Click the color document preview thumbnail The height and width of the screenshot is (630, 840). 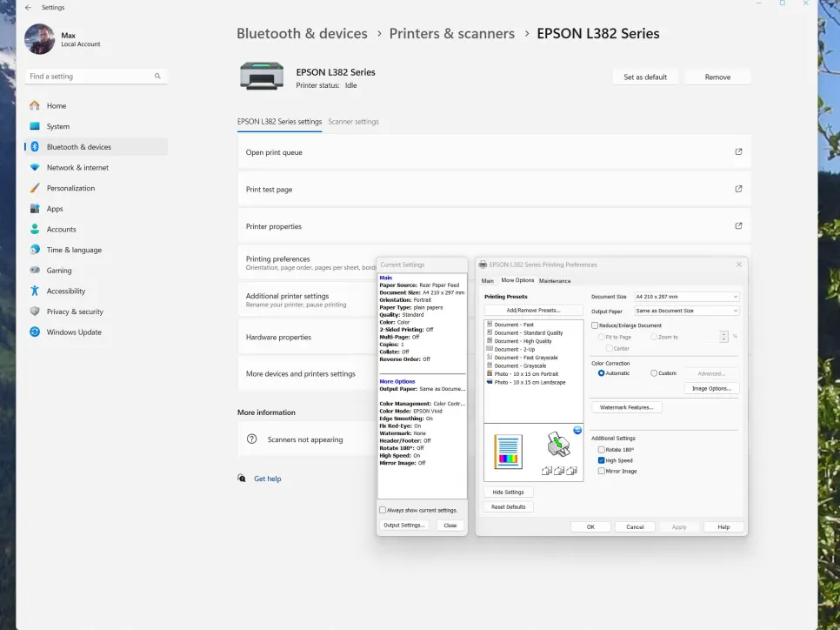508,452
